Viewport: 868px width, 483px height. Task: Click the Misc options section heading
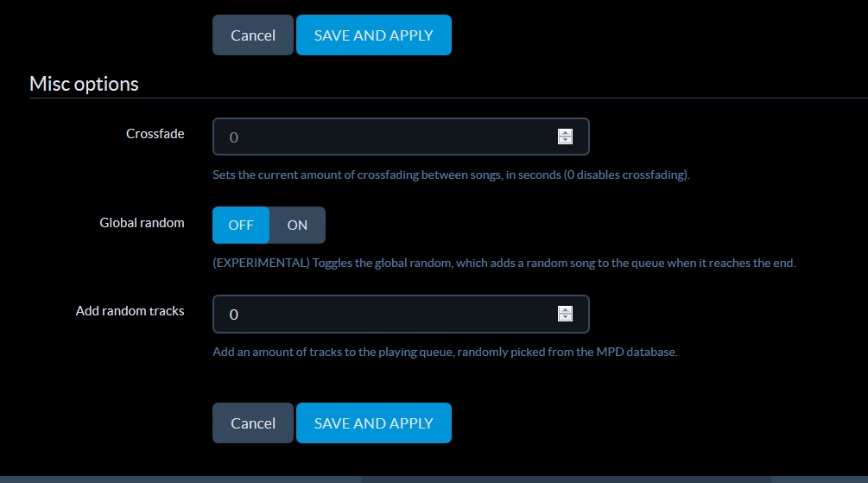84,84
